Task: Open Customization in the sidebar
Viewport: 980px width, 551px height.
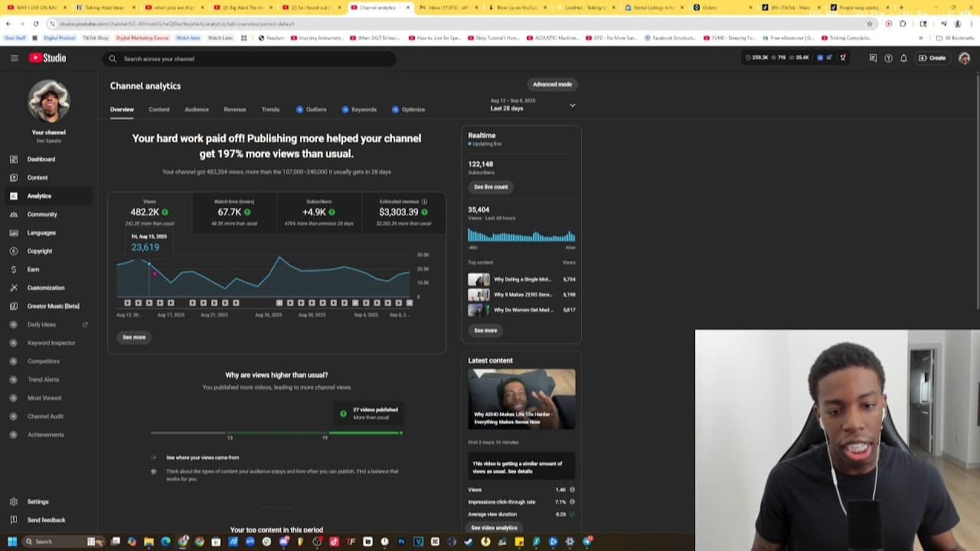Action: [48, 288]
